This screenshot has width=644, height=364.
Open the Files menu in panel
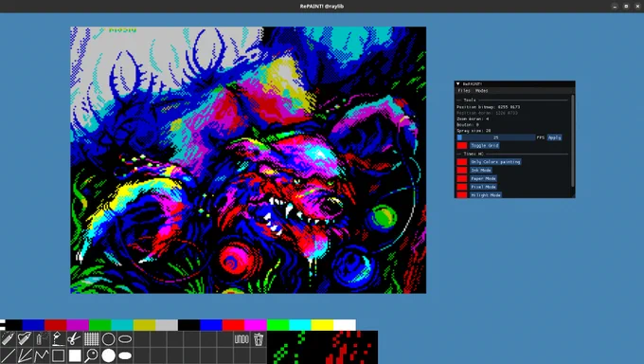pyautogui.click(x=464, y=90)
